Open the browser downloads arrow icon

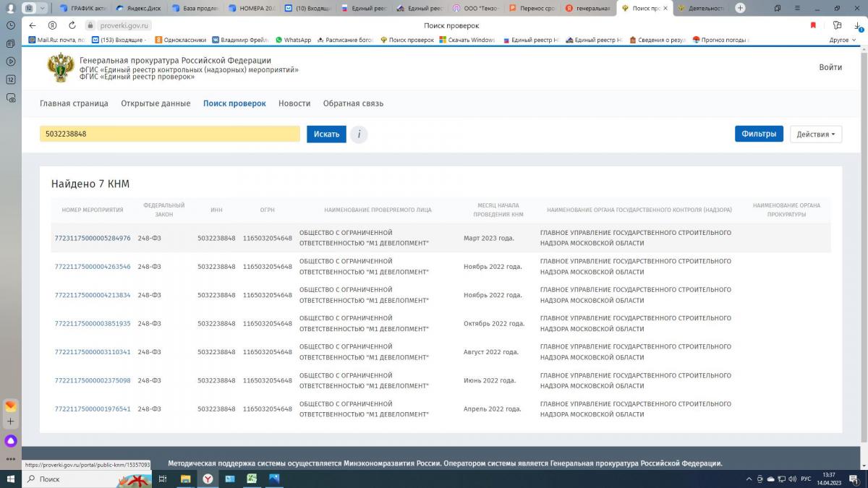click(x=857, y=25)
